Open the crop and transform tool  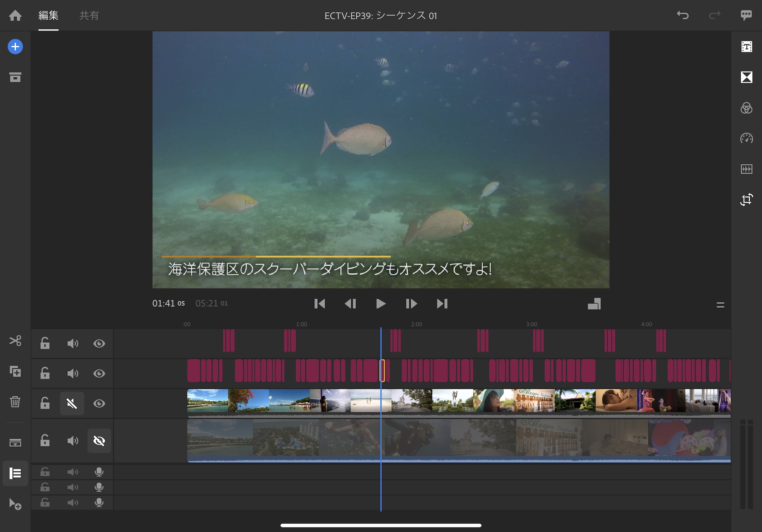click(x=746, y=200)
